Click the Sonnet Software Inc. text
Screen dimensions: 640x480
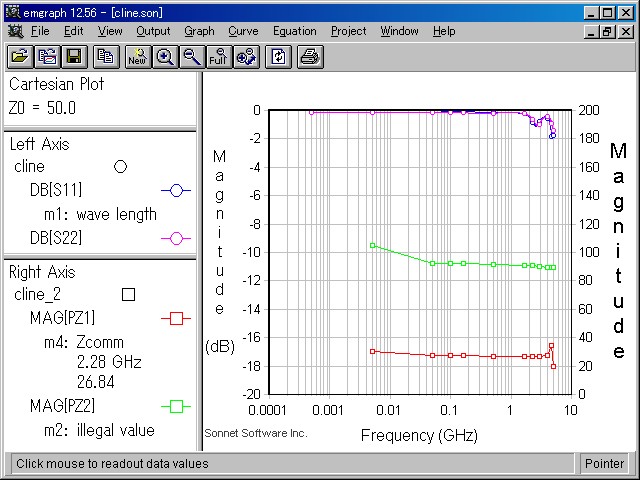click(x=256, y=433)
